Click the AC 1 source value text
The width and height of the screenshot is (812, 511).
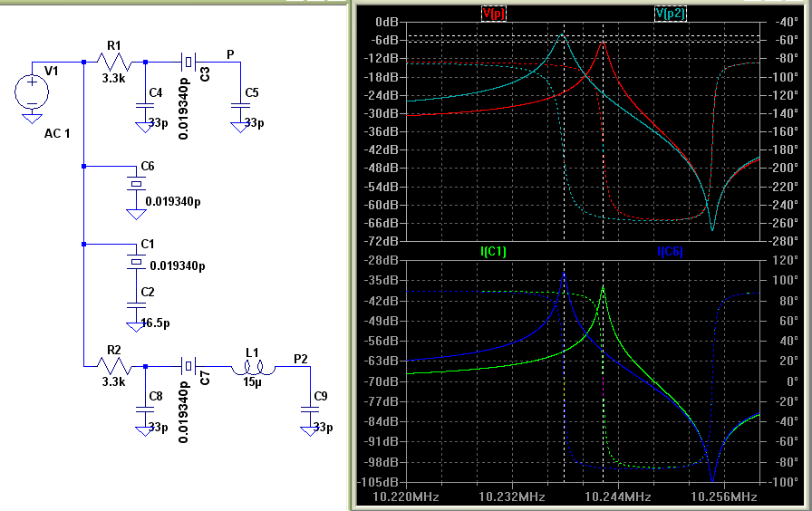[57, 134]
